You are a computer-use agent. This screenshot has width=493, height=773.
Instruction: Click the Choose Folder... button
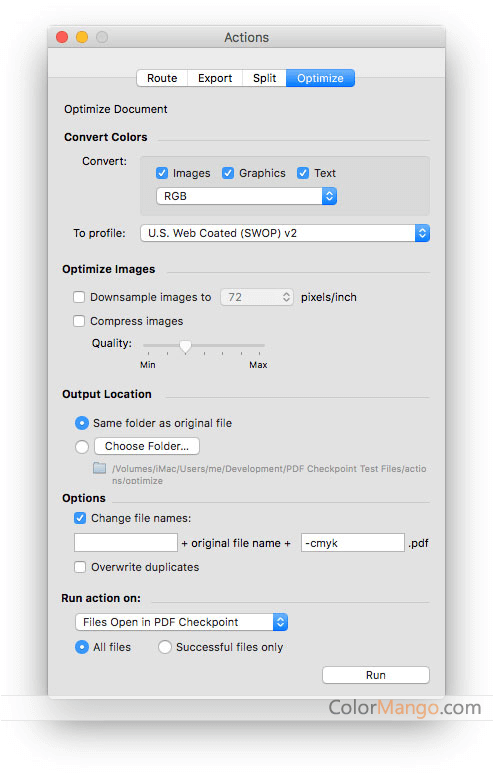click(x=147, y=446)
